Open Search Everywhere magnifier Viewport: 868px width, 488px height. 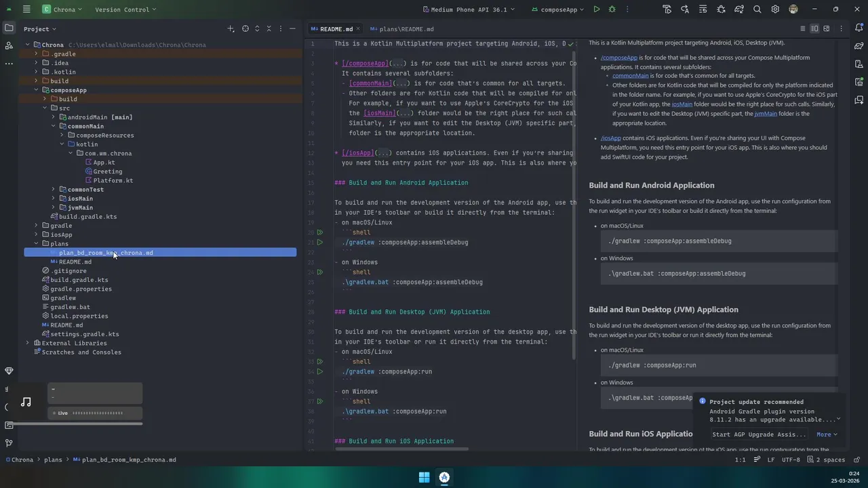757,9
